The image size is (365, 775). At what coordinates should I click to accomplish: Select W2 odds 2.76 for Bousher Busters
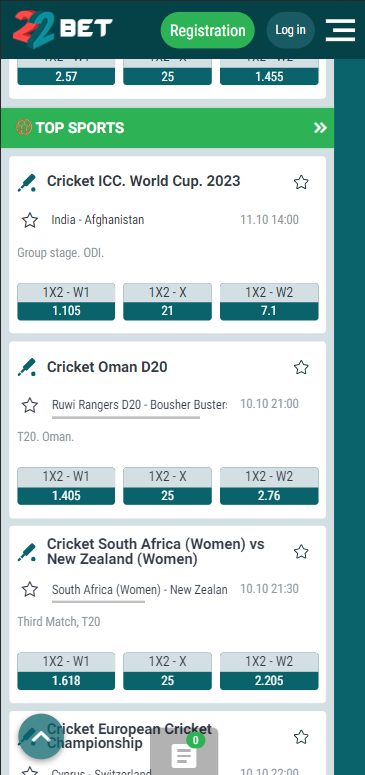click(x=269, y=486)
